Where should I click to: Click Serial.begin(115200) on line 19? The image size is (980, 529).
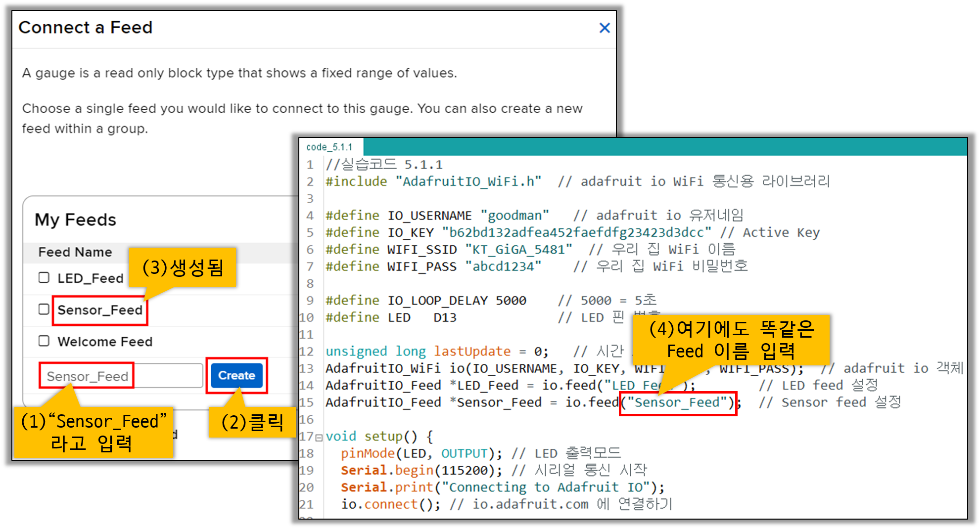[x=421, y=470]
